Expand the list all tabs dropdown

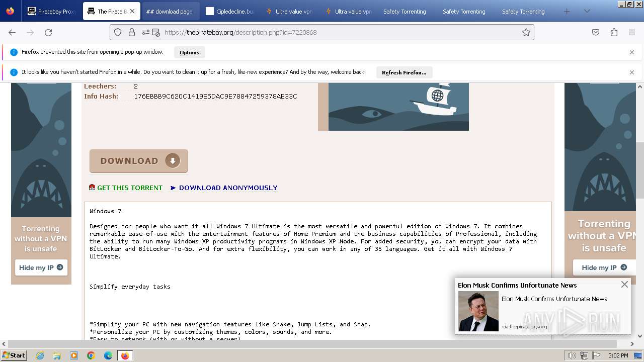pos(587,11)
